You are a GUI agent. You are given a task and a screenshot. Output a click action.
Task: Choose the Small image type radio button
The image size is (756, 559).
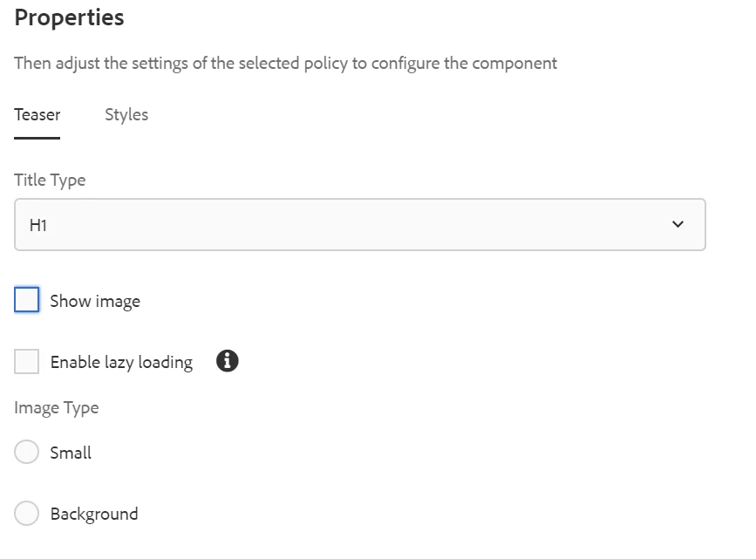click(x=27, y=453)
